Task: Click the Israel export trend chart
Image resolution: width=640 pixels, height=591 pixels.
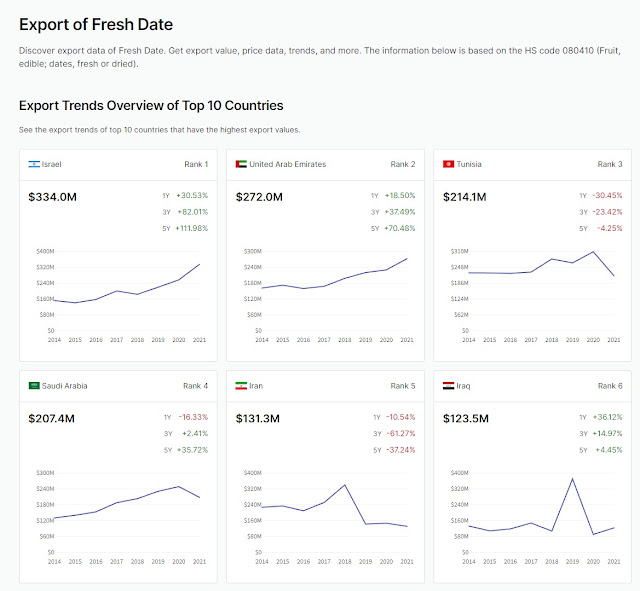Action: (x=118, y=290)
